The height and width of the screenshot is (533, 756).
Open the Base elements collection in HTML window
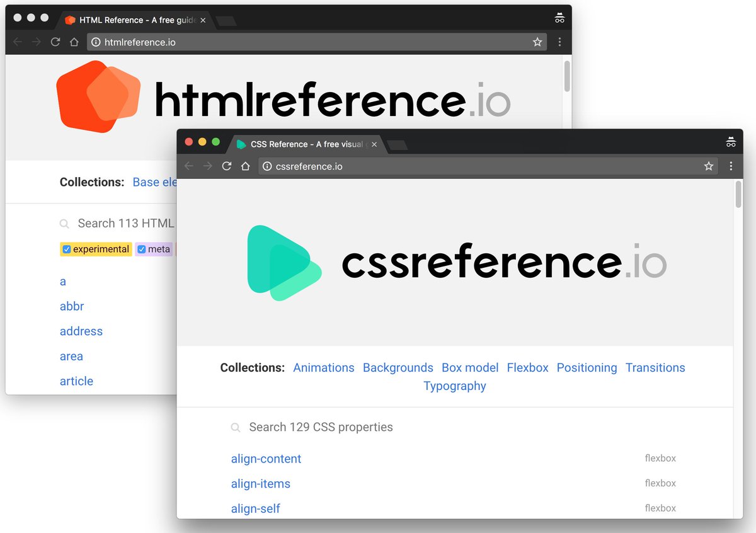[155, 182]
